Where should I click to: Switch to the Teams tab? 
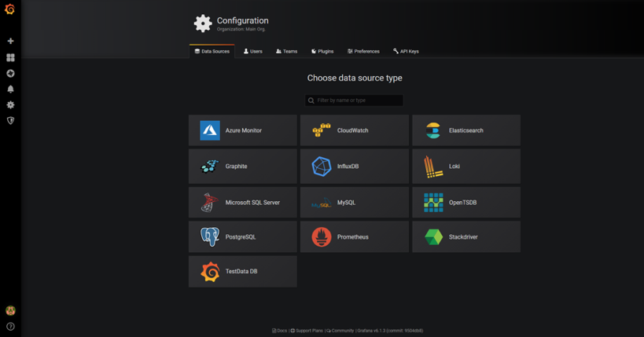pyautogui.click(x=287, y=51)
